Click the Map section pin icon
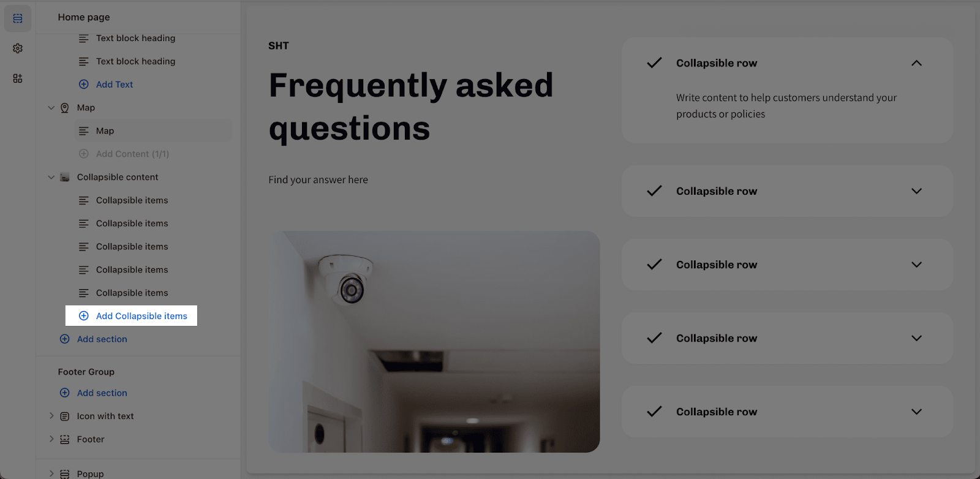Image resolution: width=980 pixels, height=479 pixels. [65, 108]
